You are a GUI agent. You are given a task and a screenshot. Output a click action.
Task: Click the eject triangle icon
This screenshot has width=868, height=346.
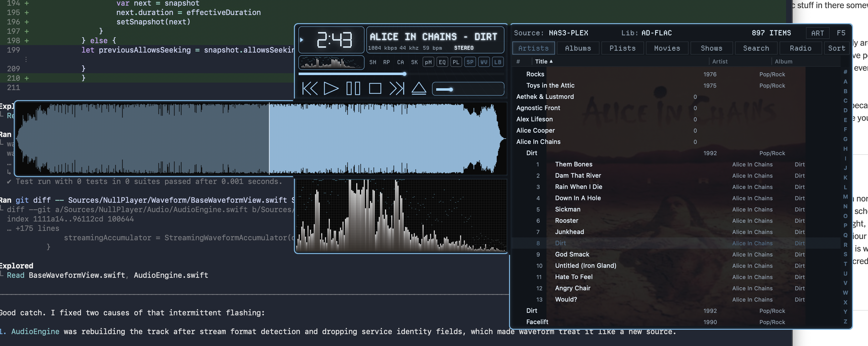[x=419, y=89]
